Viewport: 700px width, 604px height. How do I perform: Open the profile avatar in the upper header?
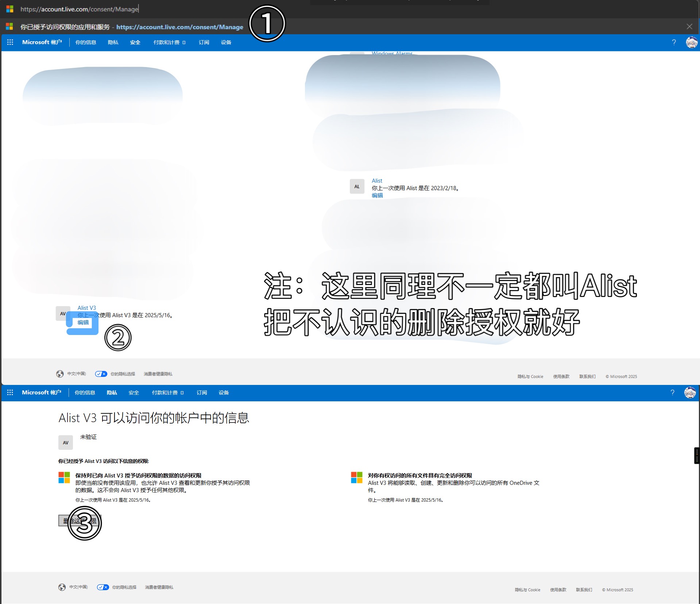pos(691,42)
